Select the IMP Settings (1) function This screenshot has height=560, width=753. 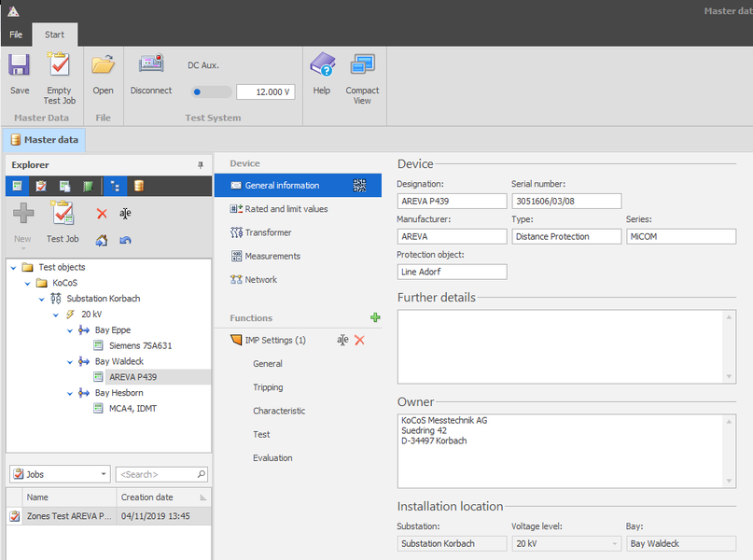275,340
